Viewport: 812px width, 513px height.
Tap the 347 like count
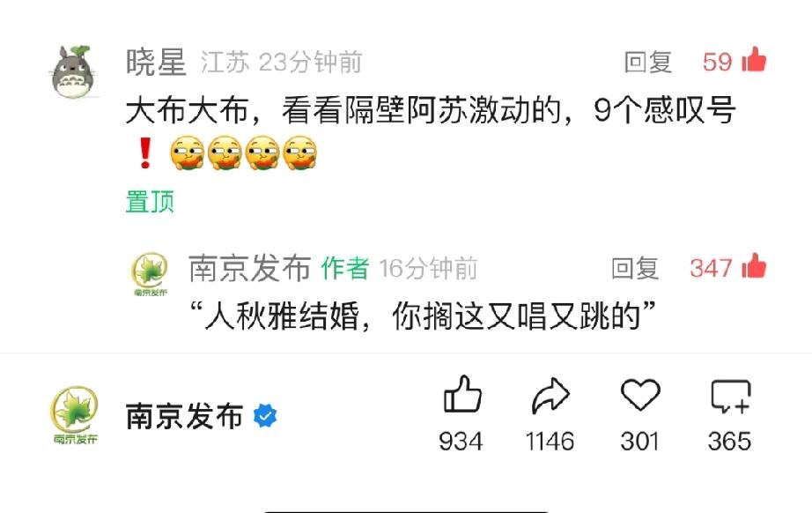pos(711,269)
